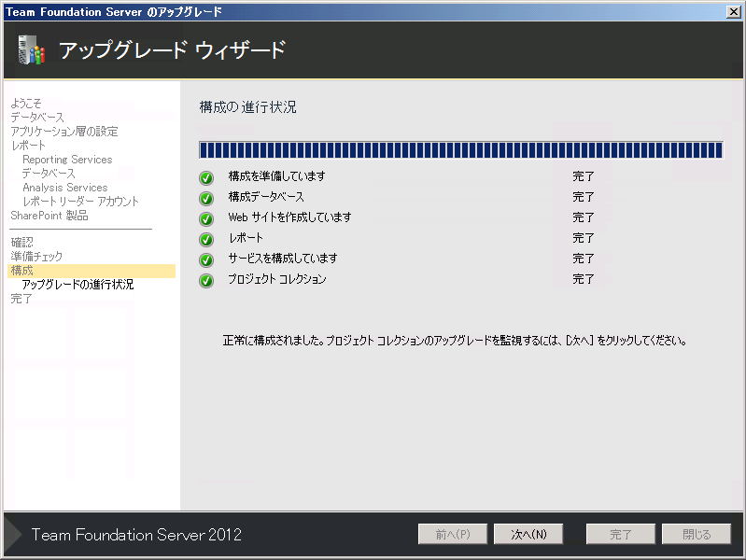Select 確認 in the sidebar
The image size is (746, 560).
click(x=21, y=242)
